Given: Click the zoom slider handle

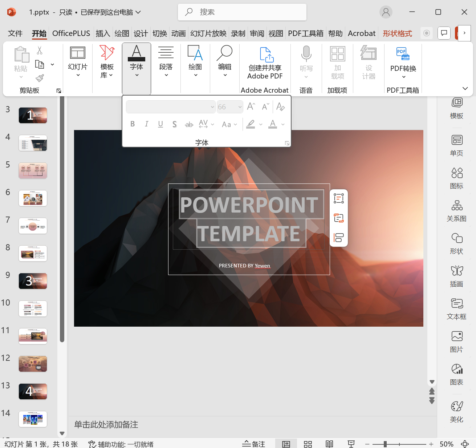Looking at the screenshot, I should point(385,444).
